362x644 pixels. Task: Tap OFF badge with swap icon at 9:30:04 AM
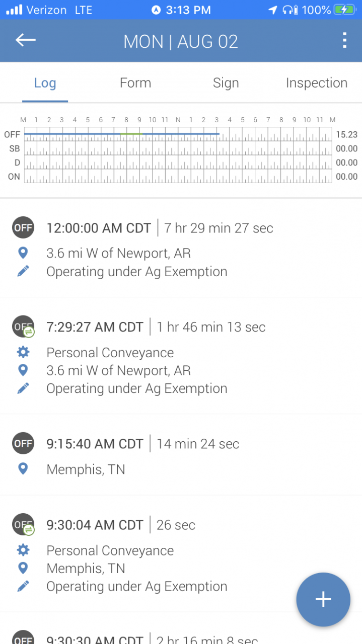(23, 525)
